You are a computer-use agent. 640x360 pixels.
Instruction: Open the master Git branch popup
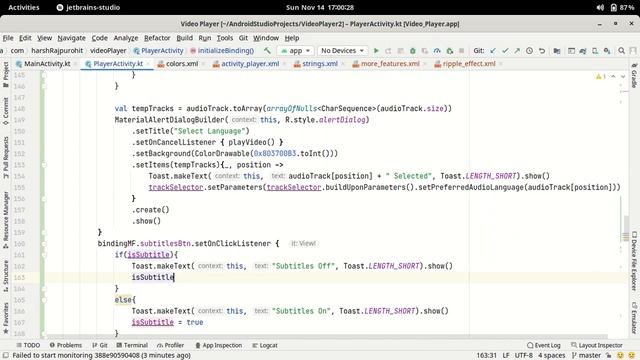tap(586, 356)
